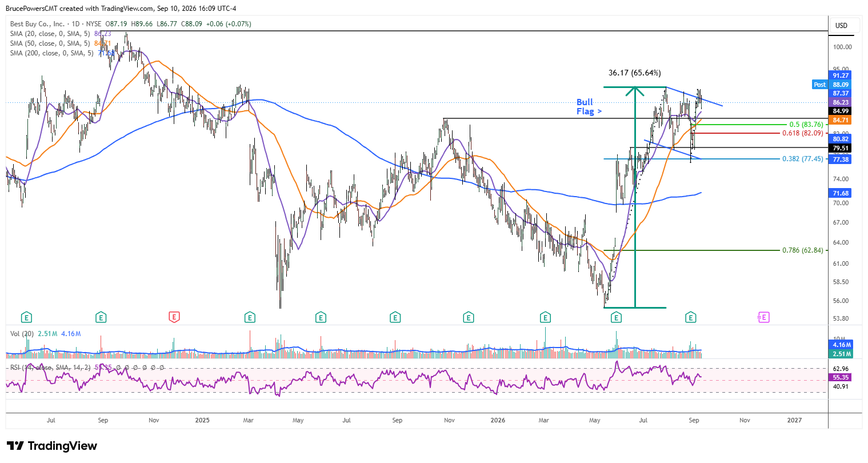Click the pink upcoming earnings marker
Viewport: 868px width, 463px height.
point(763,317)
